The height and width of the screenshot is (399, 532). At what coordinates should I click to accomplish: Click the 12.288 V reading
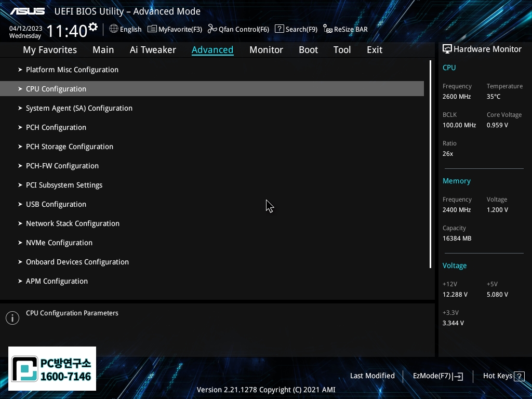pos(455,295)
